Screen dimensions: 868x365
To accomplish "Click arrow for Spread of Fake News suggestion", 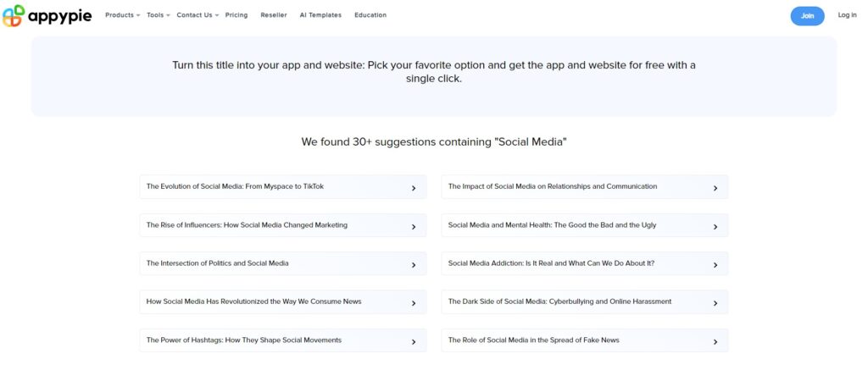I will 715,341.
